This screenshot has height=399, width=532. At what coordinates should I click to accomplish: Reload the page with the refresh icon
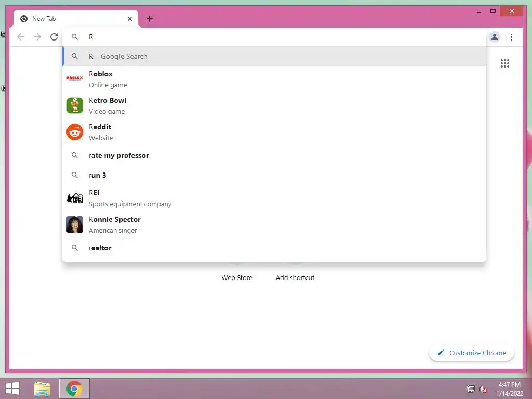point(54,37)
